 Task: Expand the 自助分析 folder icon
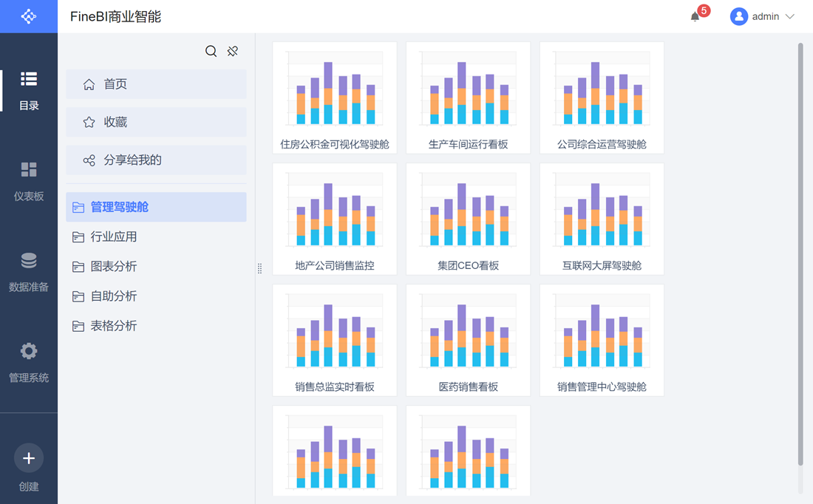[x=78, y=296]
